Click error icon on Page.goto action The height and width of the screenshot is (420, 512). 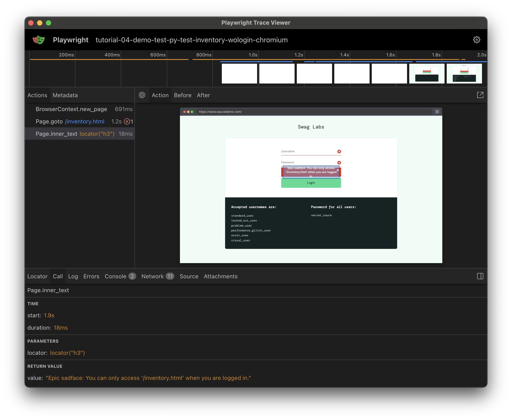click(127, 121)
